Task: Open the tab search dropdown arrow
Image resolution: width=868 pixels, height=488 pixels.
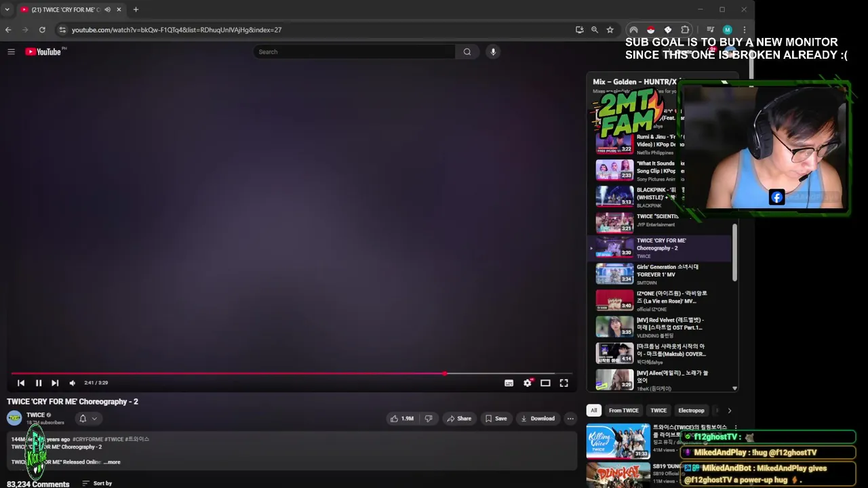Action: (7, 9)
